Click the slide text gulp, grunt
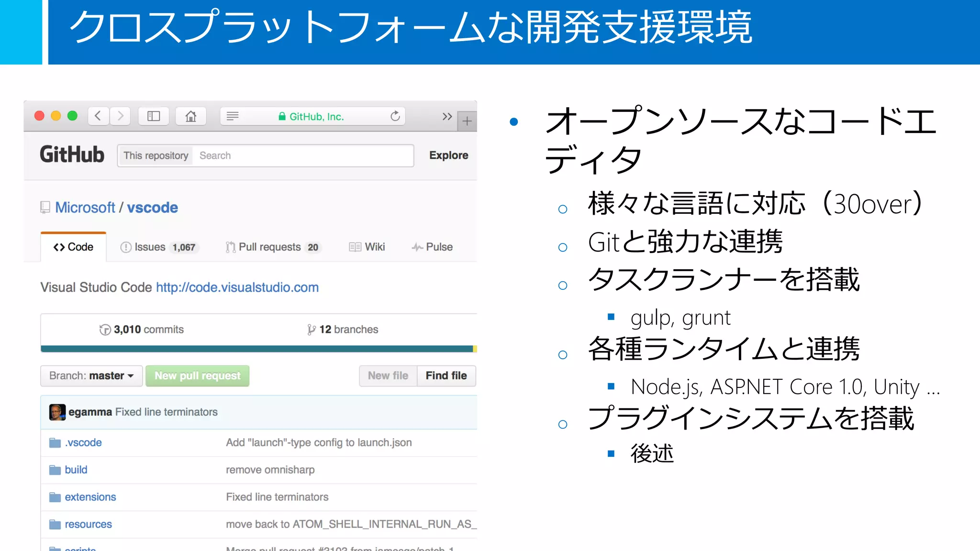Image resolution: width=980 pixels, height=551 pixels. coord(680,319)
